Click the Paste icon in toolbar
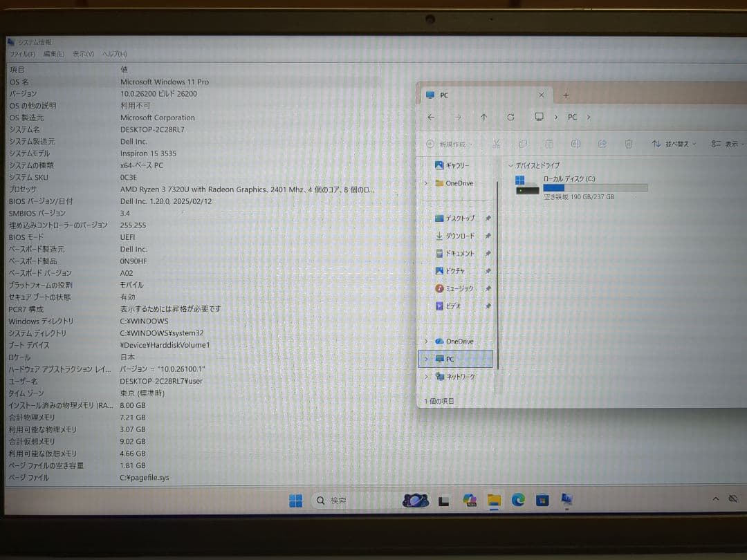The image size is (747, 560). (x=548, y=144)
